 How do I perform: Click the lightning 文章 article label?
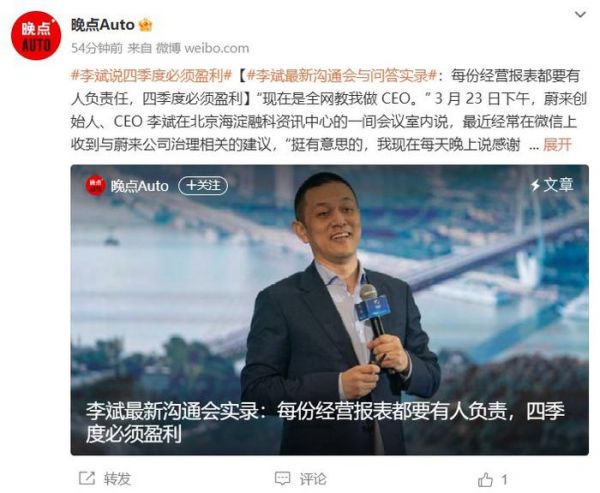[552, 185]
